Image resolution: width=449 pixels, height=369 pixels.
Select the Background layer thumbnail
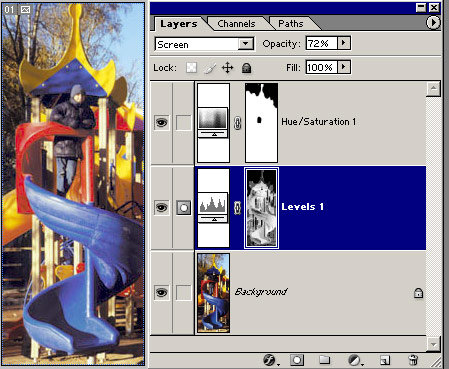click(x=213, y=293)
